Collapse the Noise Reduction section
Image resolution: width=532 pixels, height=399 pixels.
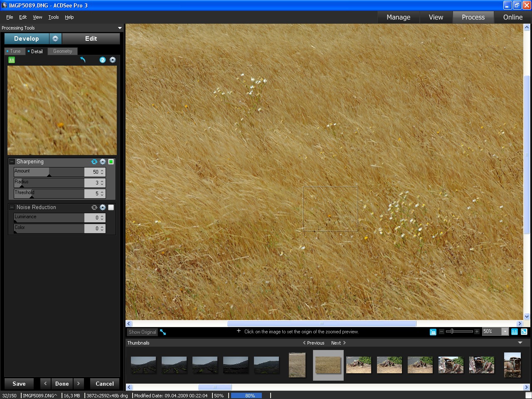[12, 207]
